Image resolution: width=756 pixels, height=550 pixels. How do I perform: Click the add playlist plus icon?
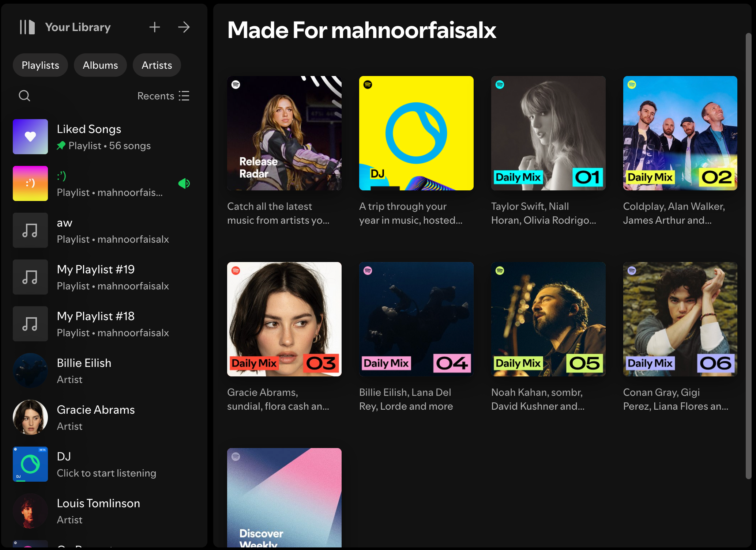[x=154, y=27]
